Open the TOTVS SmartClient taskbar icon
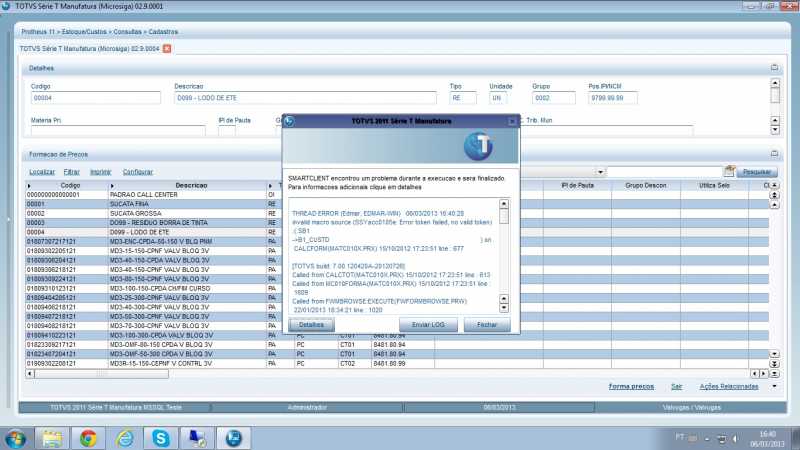The image size is (800, 450). coord(234,438)
